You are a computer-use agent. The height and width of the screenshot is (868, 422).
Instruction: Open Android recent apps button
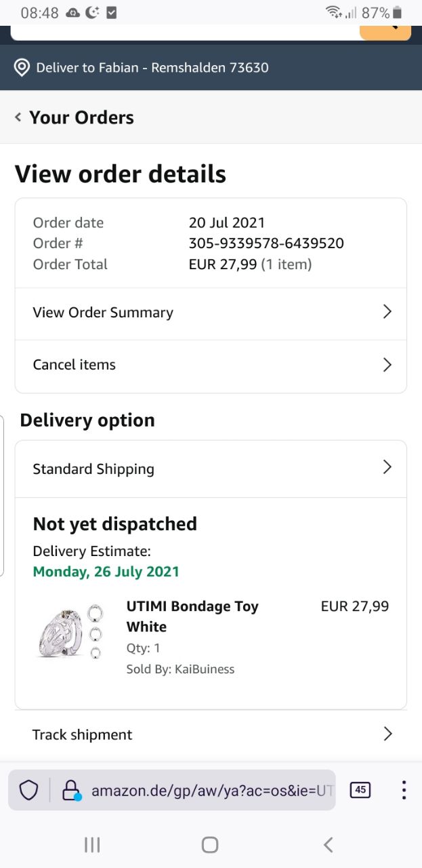(92, 844)
